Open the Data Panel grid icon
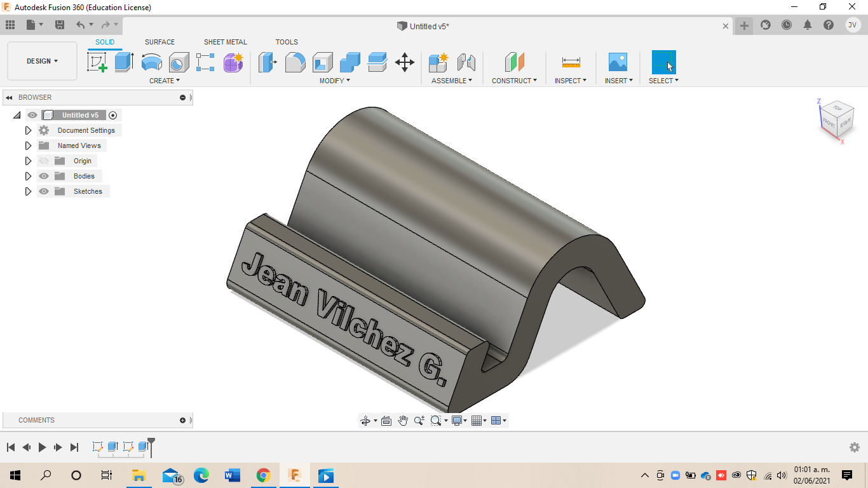The image size is (868, 488). click(x=10, y=25)
